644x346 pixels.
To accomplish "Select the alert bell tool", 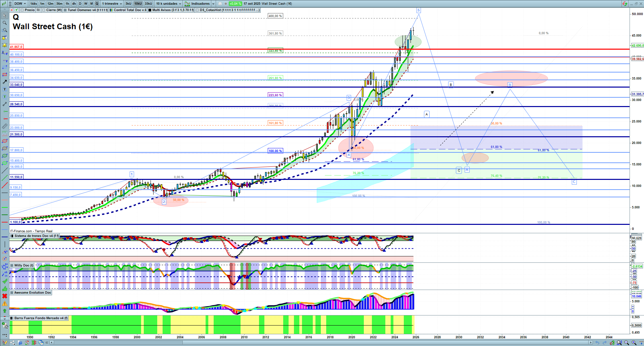I will pyautogui.click(x=4, y=45).
